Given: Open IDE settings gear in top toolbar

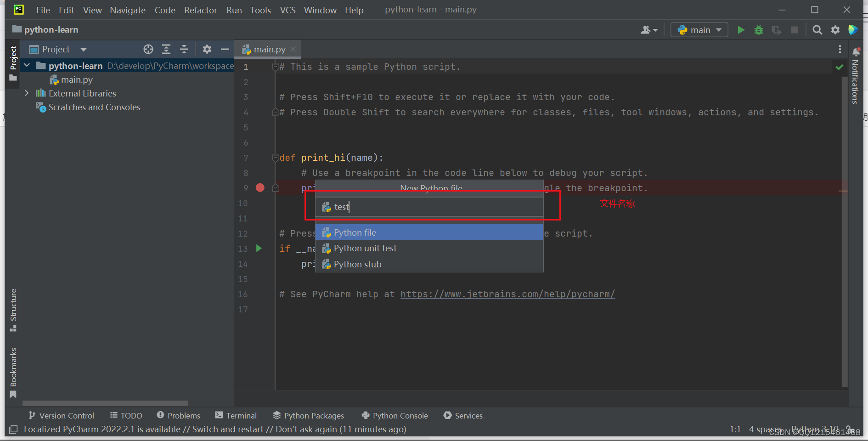Looking at the screenshot, I should pyautogui.click(x=835, y=30).
